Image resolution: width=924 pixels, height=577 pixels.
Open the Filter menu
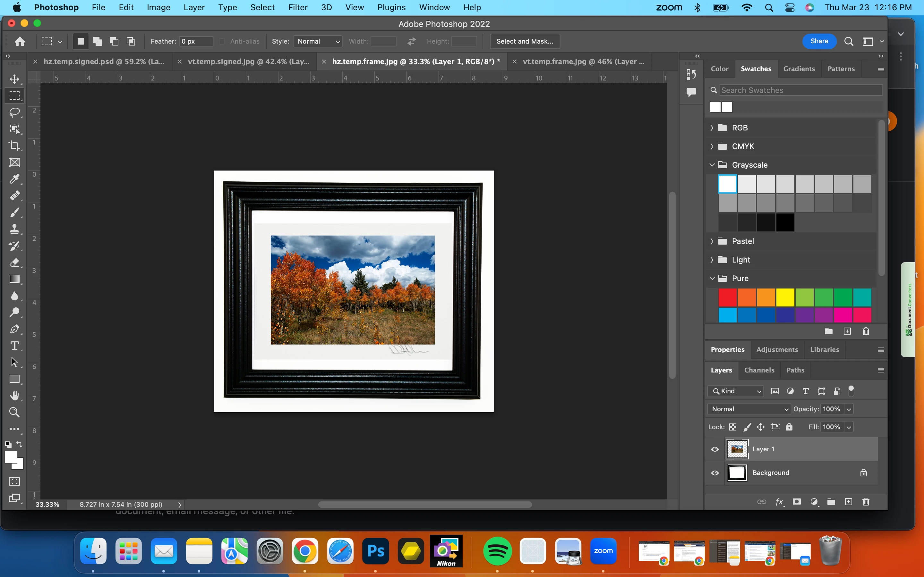297,7
